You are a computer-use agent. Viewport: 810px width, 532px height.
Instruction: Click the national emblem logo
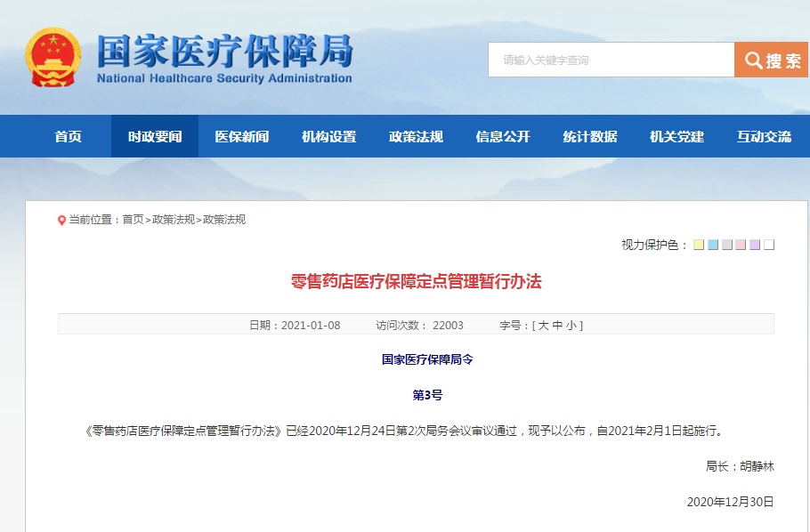(53, 57)
